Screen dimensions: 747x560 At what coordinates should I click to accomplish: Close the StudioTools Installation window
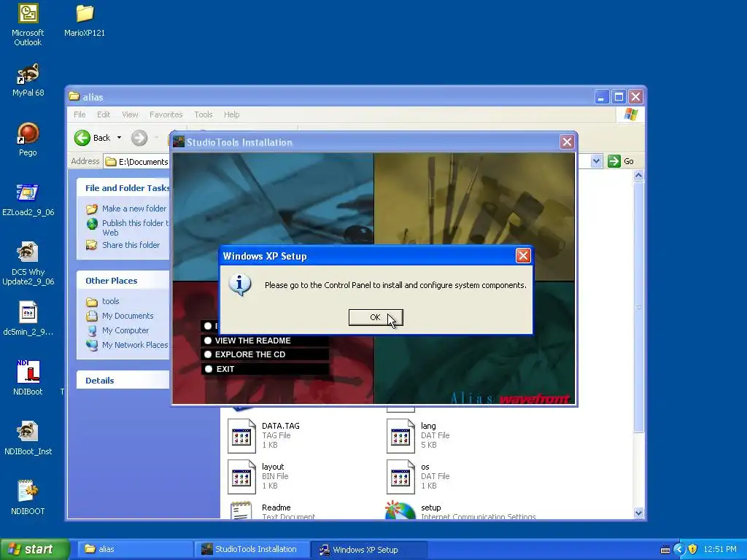point(567,142)
